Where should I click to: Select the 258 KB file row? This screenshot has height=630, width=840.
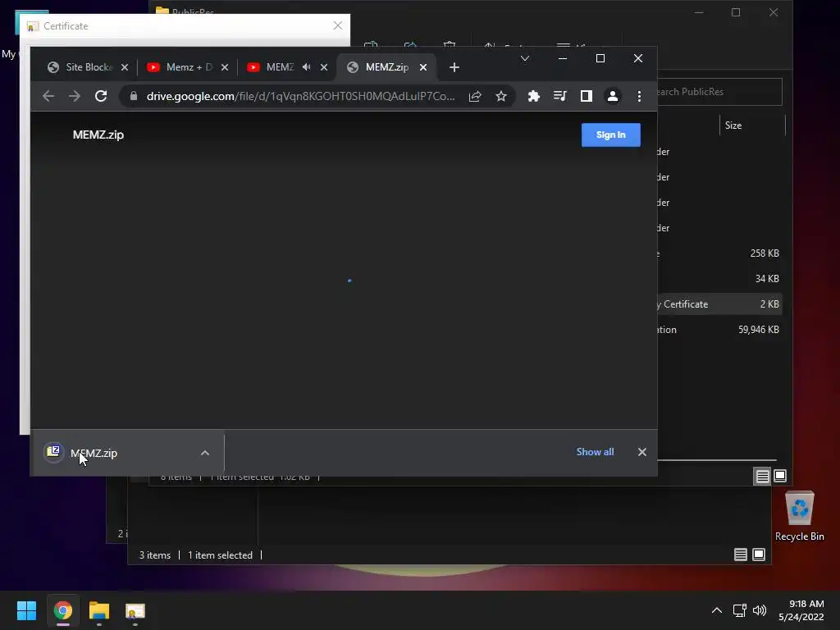tap(719, 253)
